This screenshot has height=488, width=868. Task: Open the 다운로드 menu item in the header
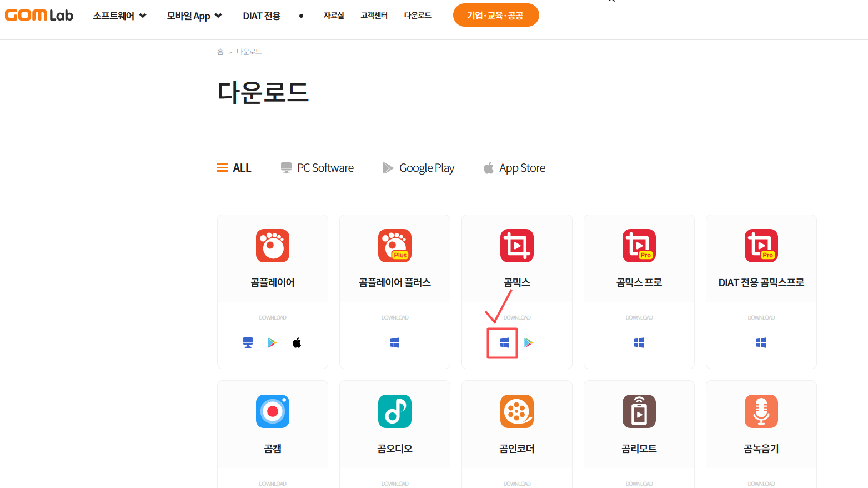pos(418,16)
